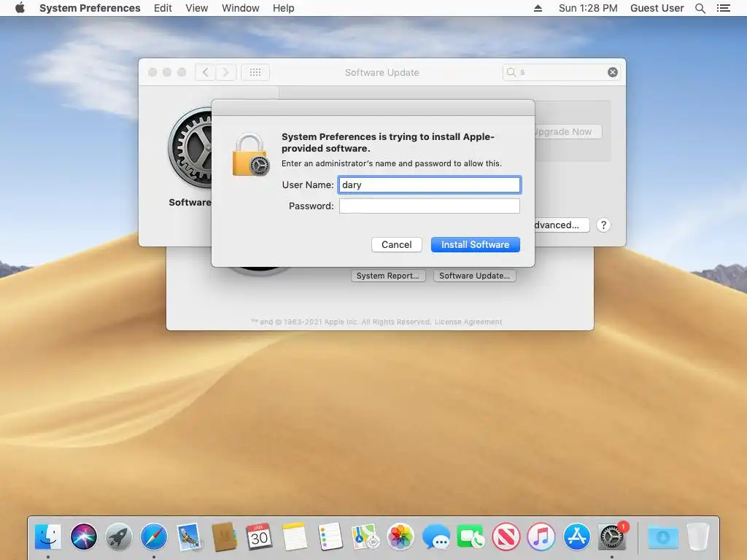Open Music app in Dock
The width and height of the screenshot is (747, 560).
coord(541,537)
